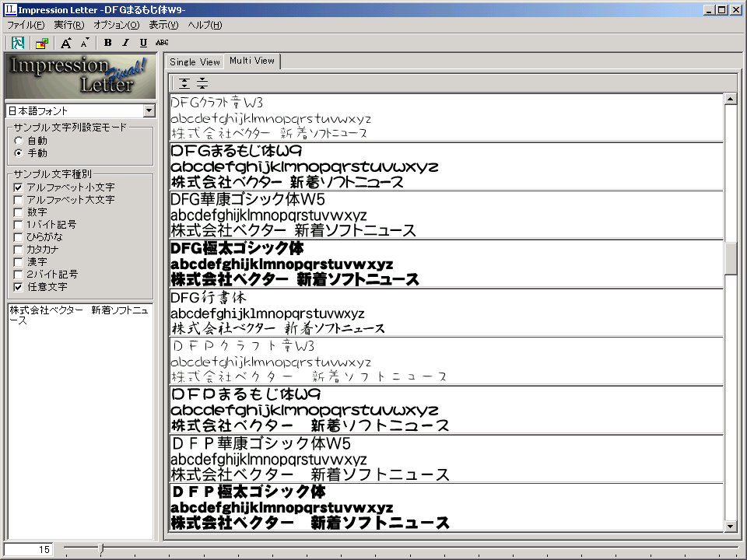This screenshot has height=560, width=747.
Task: Click the font size slider thumb
Action: click(100, 549)
